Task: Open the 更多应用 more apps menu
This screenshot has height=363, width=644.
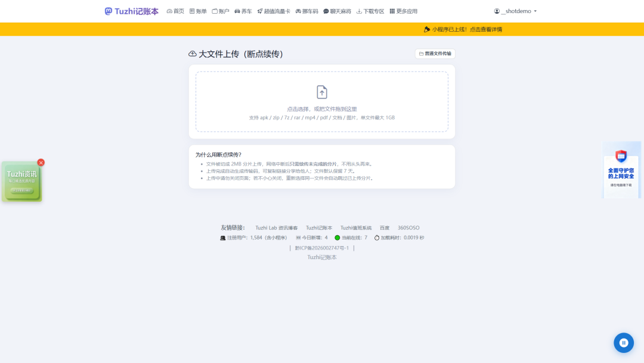Action: pos(403,11)
